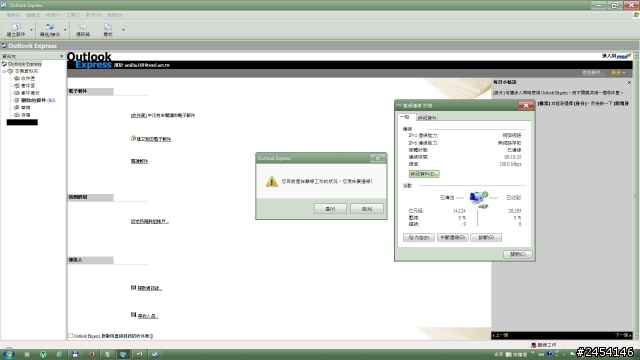Screen dimensions: 640x360
Task: Switch to the Details tab in connection status dialog
Action: (x=427, y=118)
